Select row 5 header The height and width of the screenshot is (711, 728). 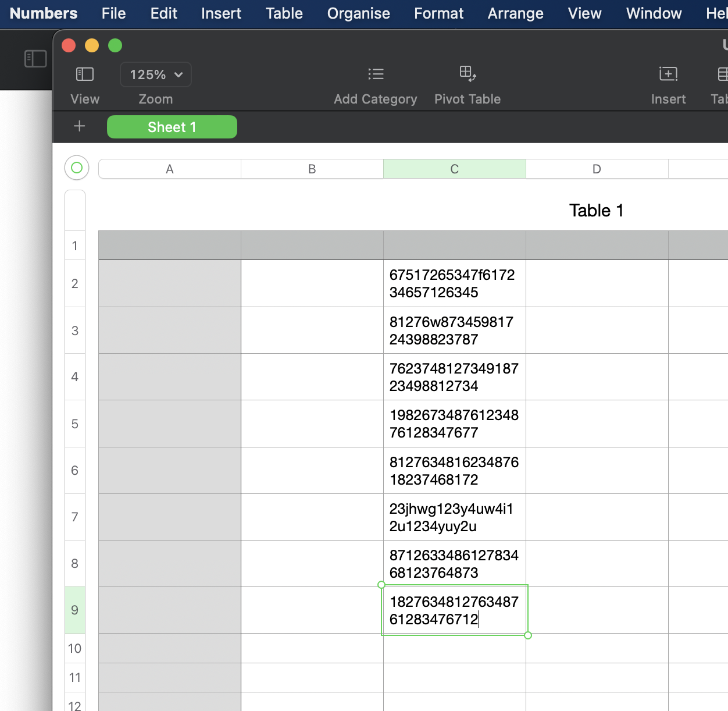(75, 424)
